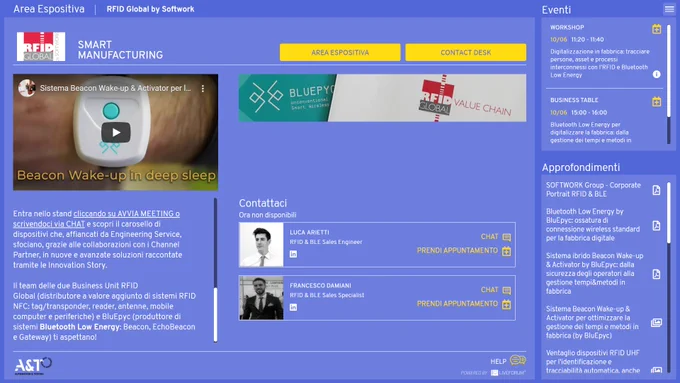This screenshot has height=383, width=680.
Task: Click the A&T logo at bottom left
Action: (33, 366)
